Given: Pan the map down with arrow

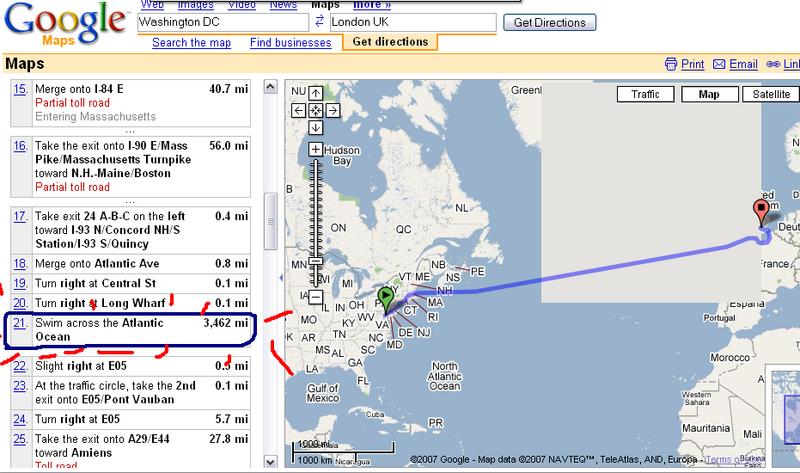Looking at the screenshot, I should pos(316,128).
